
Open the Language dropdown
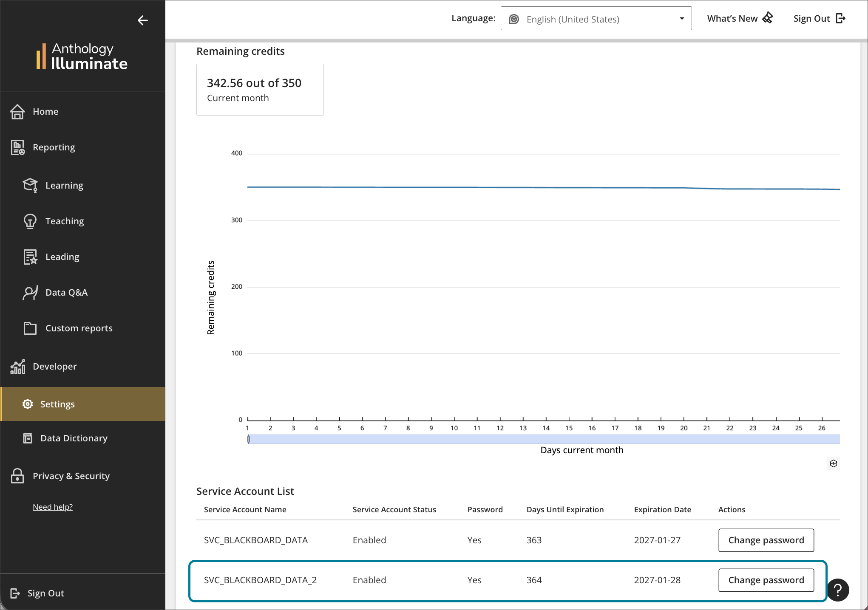[596, 19]
